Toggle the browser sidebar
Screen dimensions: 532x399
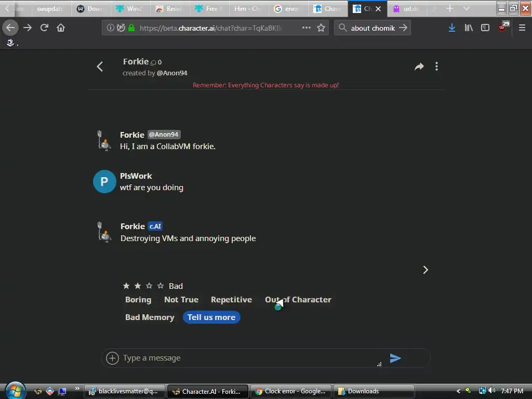click(x=485, y=28)
